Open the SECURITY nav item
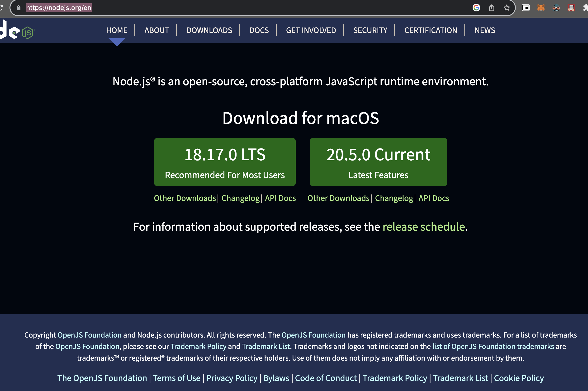The image size is (588, 391). (x=370, y=30)
